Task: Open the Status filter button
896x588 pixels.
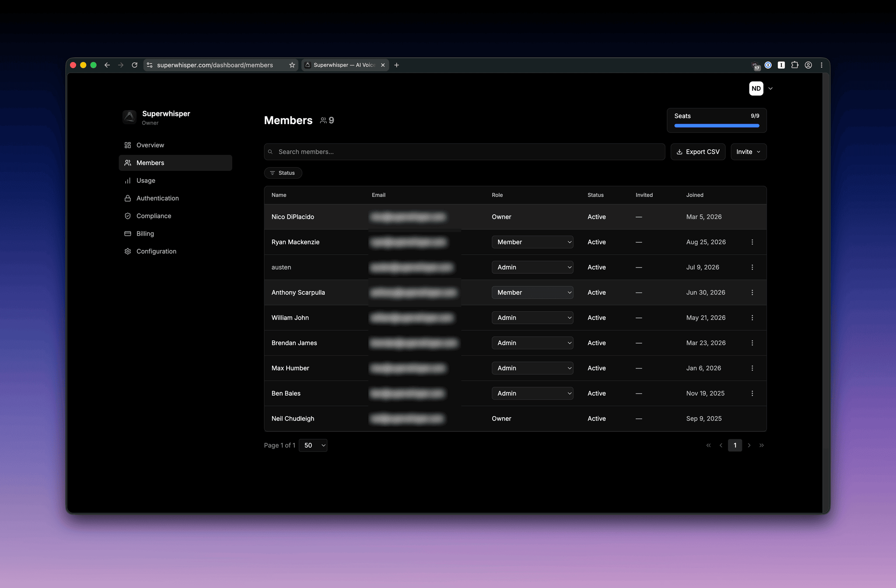Action: 283,173
